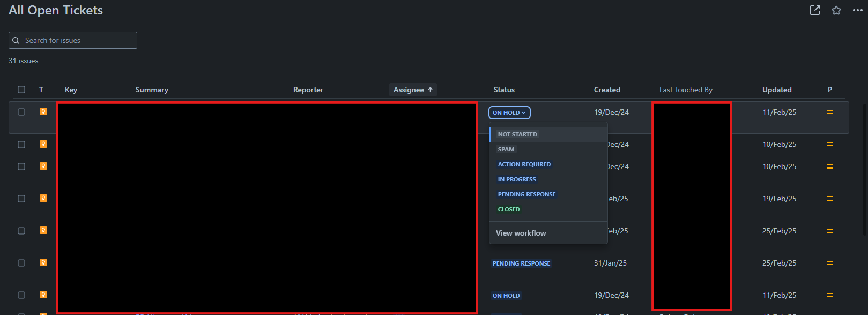Sort by the Updated column header
Screen dimensions: 868x315
click(777, 90)
